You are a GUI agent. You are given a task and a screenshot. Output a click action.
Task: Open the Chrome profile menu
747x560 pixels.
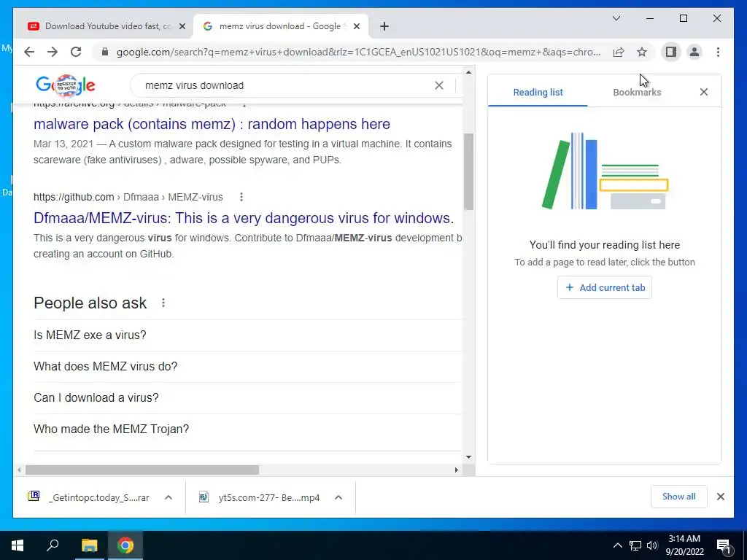694,52
